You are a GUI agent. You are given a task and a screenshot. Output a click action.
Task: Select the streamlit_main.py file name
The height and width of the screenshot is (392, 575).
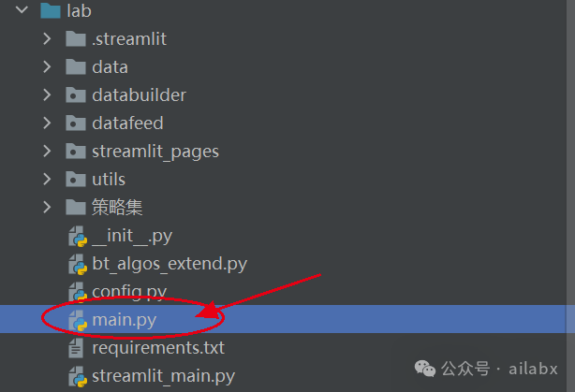pyautogui.click(x=163, y=376)
